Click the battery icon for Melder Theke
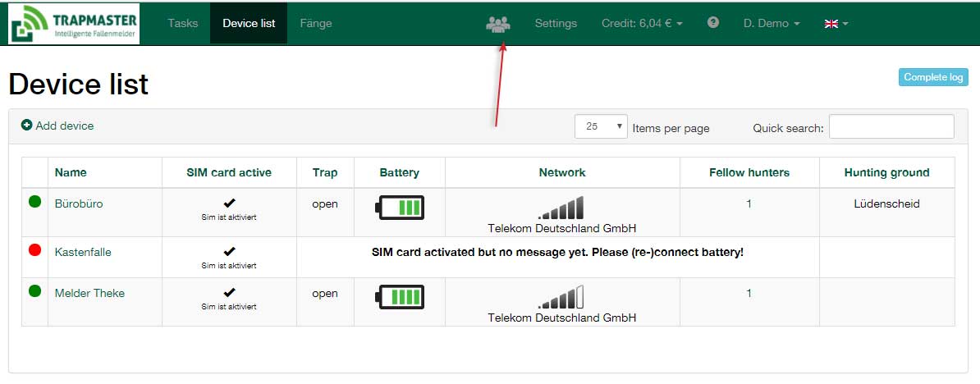 tap(400, 296)
